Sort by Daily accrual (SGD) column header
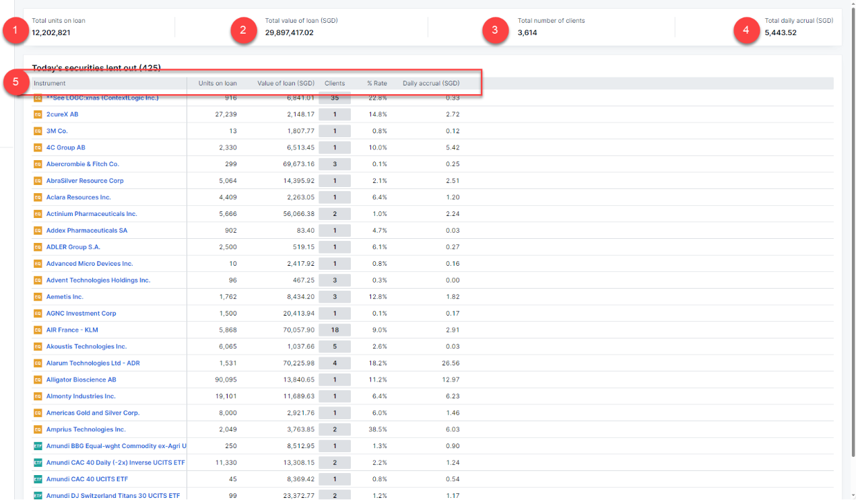Image resolution: width=862 pixels, height=504 pixels. point(431,83)
